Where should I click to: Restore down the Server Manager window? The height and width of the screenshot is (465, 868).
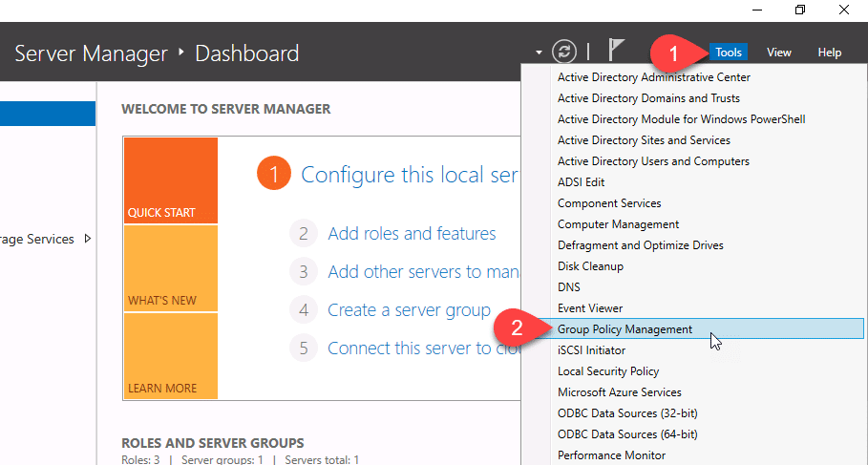(800, 11)
